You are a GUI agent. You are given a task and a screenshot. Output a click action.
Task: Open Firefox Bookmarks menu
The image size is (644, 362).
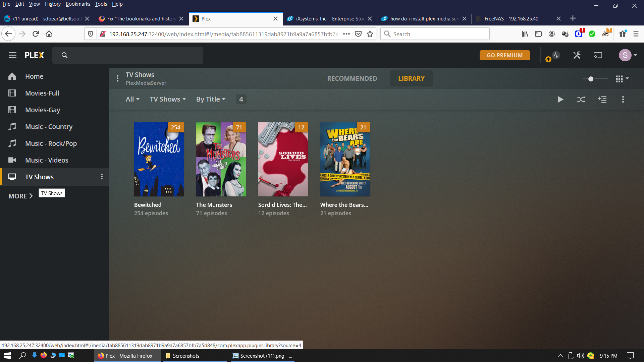[78, 4]
